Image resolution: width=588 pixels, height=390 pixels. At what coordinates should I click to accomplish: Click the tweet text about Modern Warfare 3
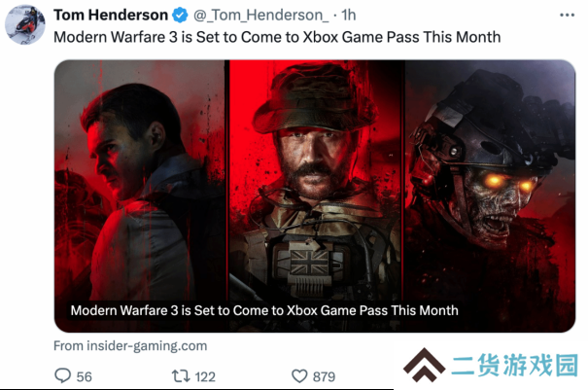[277, 37]
